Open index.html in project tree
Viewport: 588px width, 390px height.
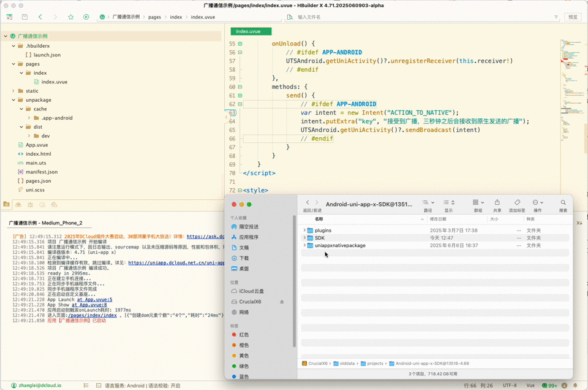pyautogui.click(x=38, y=154)
